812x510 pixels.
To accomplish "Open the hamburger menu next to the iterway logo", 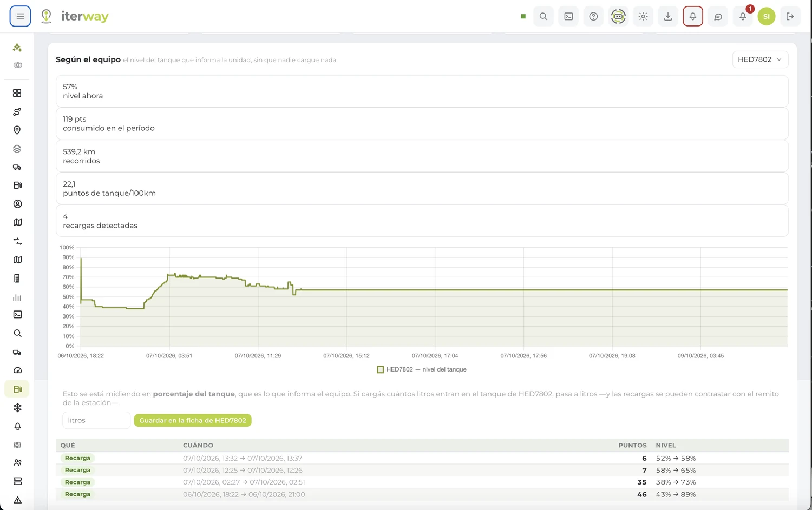I will click(x=20, y=16).
